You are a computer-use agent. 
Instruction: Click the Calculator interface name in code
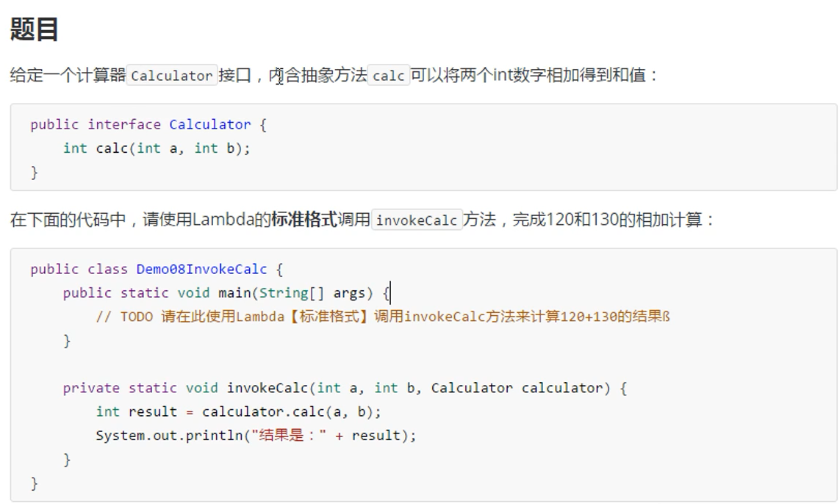point(209,124)
